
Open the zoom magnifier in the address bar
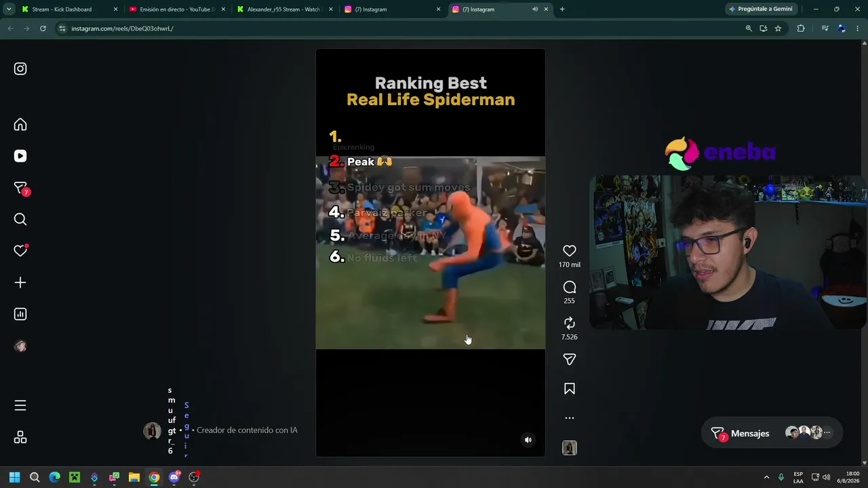tap(749, 28)
